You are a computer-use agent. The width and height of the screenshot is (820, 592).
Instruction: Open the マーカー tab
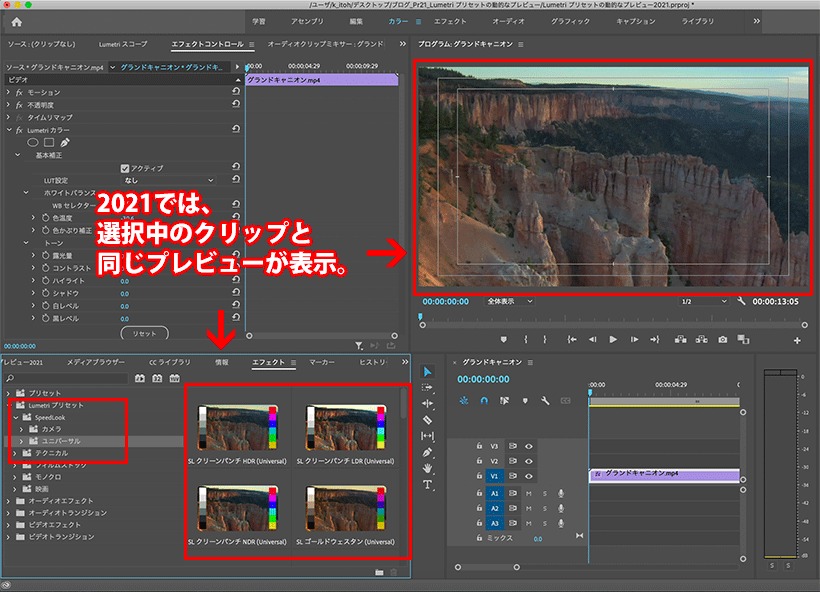tap(322, 362)
